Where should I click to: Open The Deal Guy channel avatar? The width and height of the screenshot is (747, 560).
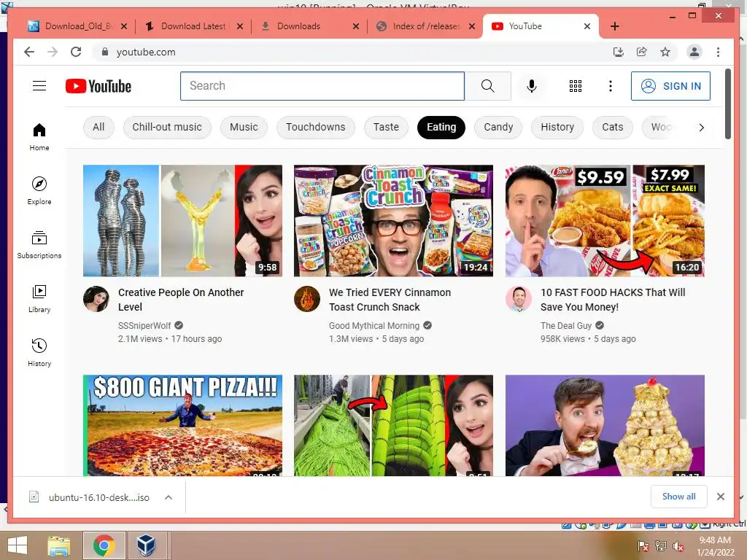click(x=519, y=299)
